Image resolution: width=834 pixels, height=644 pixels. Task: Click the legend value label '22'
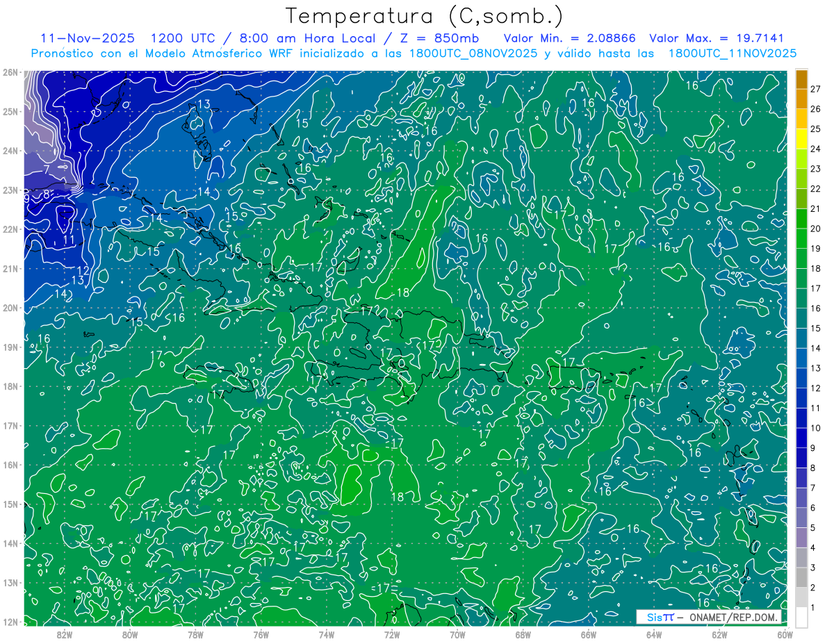pyautogui.click(x=815, y=189)
